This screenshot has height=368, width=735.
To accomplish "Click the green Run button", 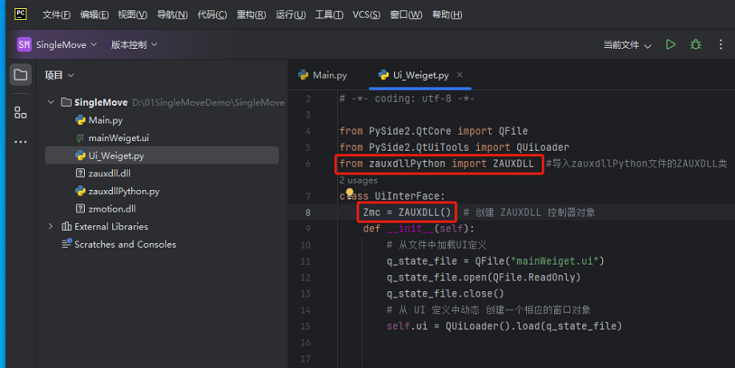I will (x=671, y=45).
